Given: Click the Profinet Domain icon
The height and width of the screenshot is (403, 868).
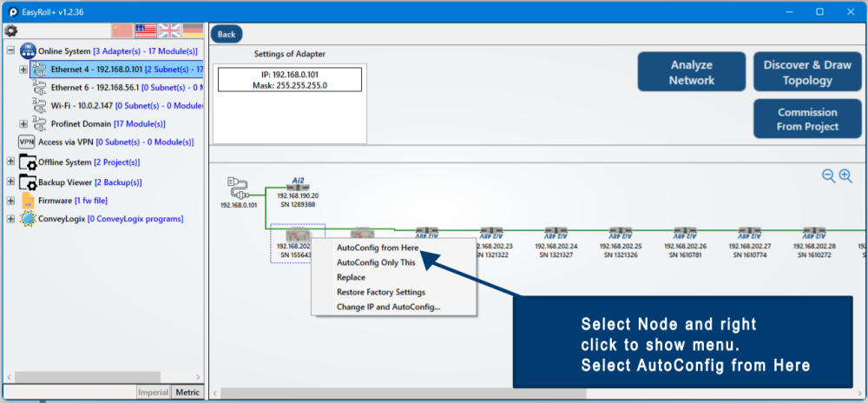Looking at the screenshot, I should (39, 122).
